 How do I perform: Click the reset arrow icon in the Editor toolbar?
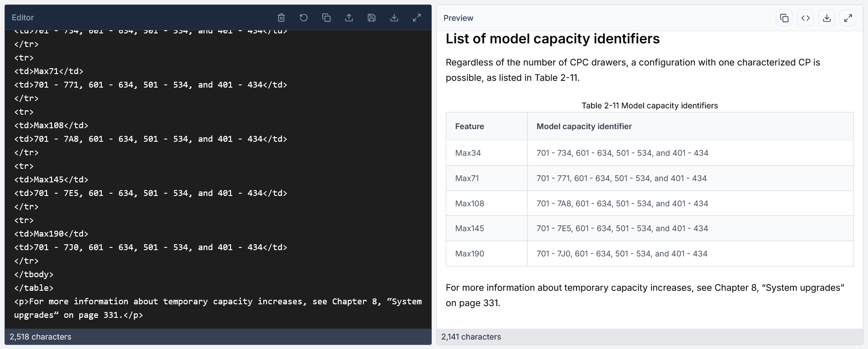pos(304,18)
